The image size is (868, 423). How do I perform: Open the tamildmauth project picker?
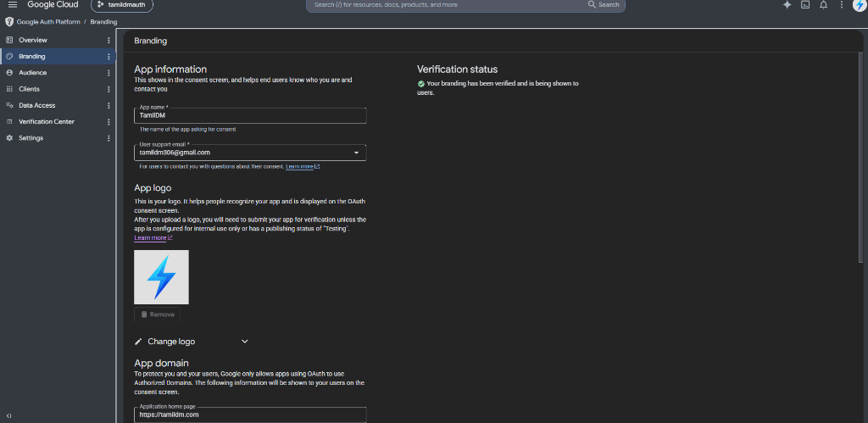pos(122,4)
